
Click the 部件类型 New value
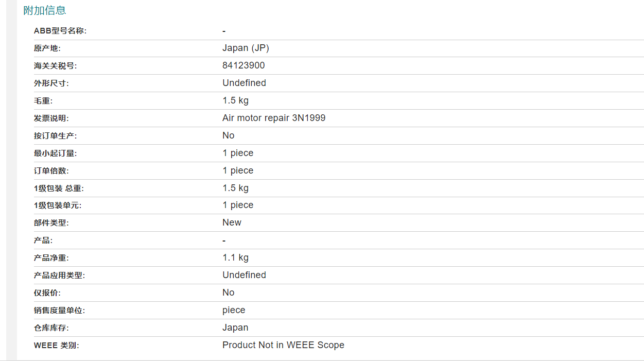232,222
